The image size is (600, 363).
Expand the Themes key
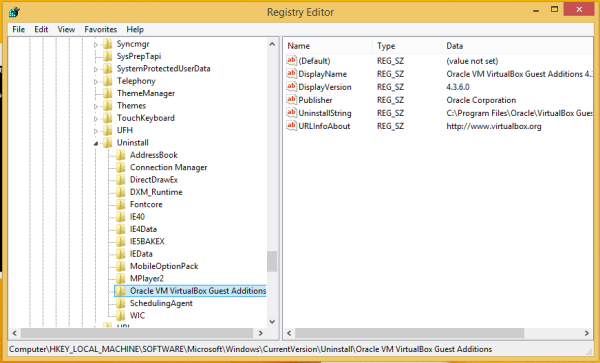[96, 106]
